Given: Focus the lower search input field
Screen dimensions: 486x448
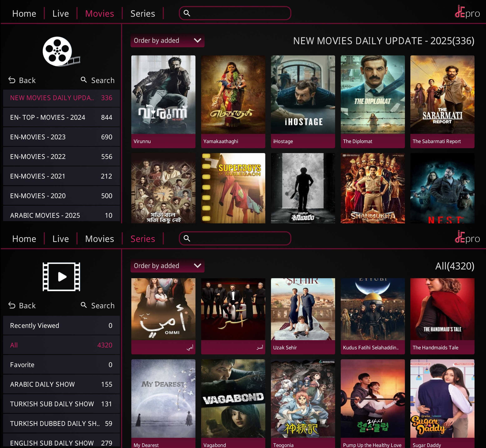Looking at the screenshot, I should [235, 238].
